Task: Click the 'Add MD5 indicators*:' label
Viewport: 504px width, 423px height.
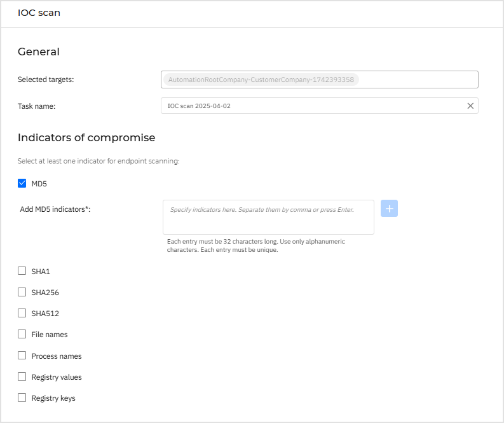Action: click(55, 210)
